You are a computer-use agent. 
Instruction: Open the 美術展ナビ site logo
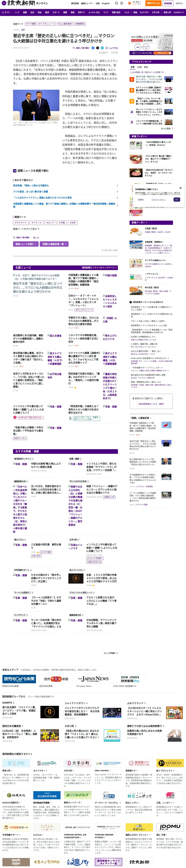click(x=139, y=763)
